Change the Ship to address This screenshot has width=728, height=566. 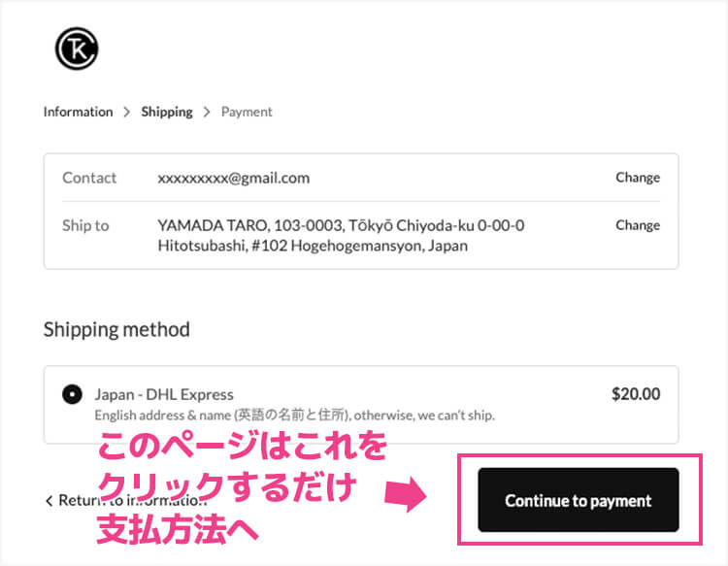point(637,225)
